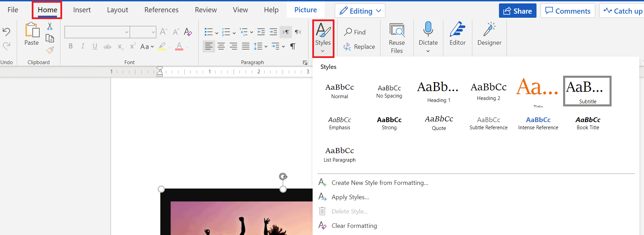Choose Clear Formatting in Styles menu
The width and height of the screenshot is (644, 235).
(348, 226)
